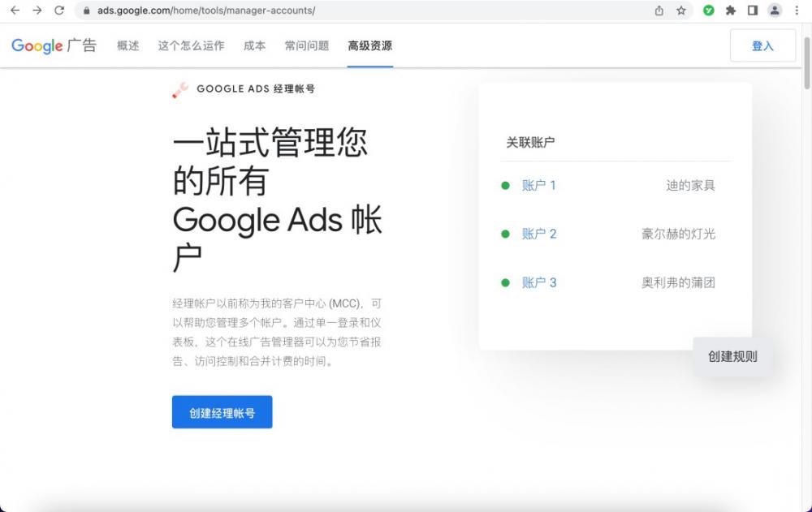Click the 账户 1 link
Viewport: 812px width, 512px height.
click(x=538, y=185)
